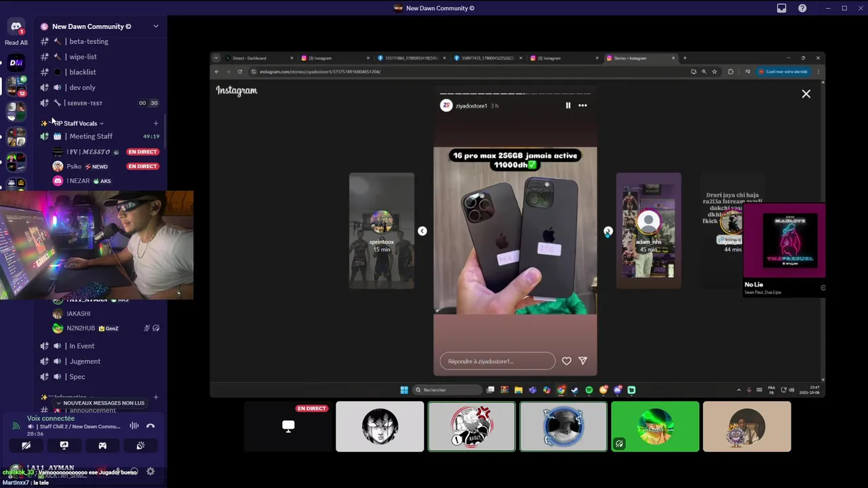
Task: Open Discord user settings gear
Action: 151,471
